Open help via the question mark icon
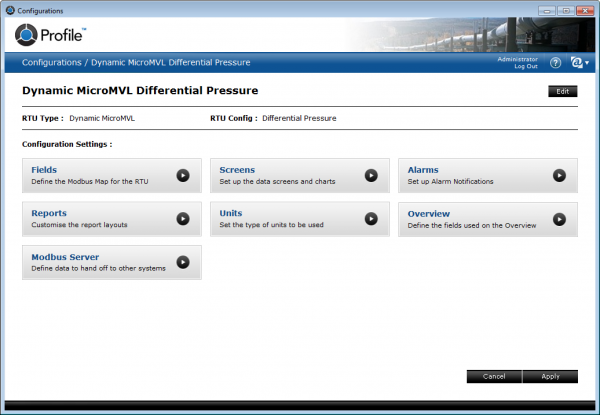The height and width of the screenshot is (415, 600). (556, 63)
